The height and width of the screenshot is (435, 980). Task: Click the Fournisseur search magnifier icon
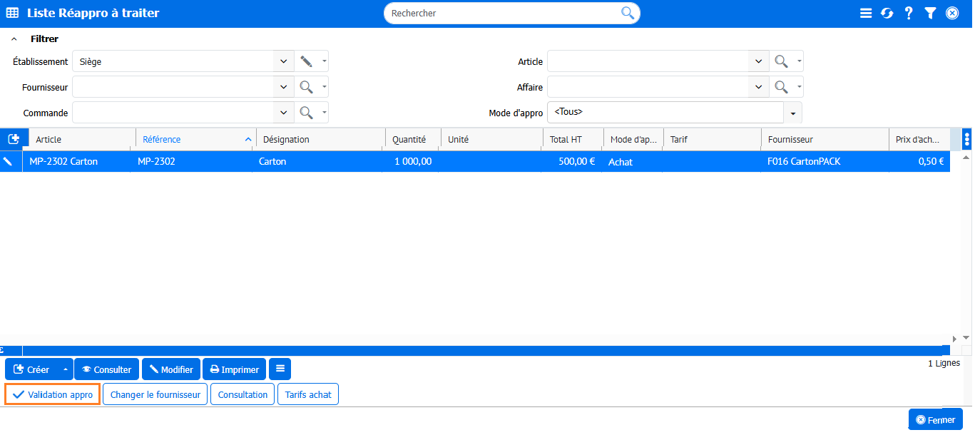pyautogui.click(x=306, y=88)
